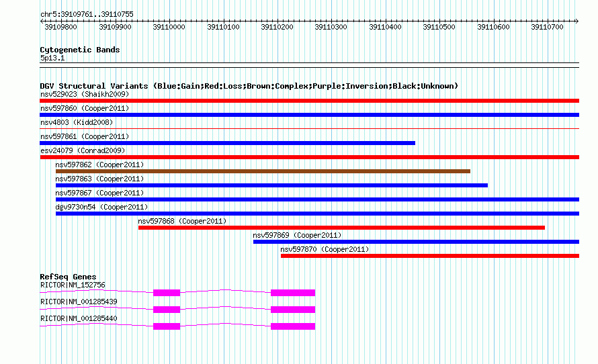Screen dimensions: 598x364
Task: Select the esv24079 (Conrad2009) label
Action: [83, 150]
